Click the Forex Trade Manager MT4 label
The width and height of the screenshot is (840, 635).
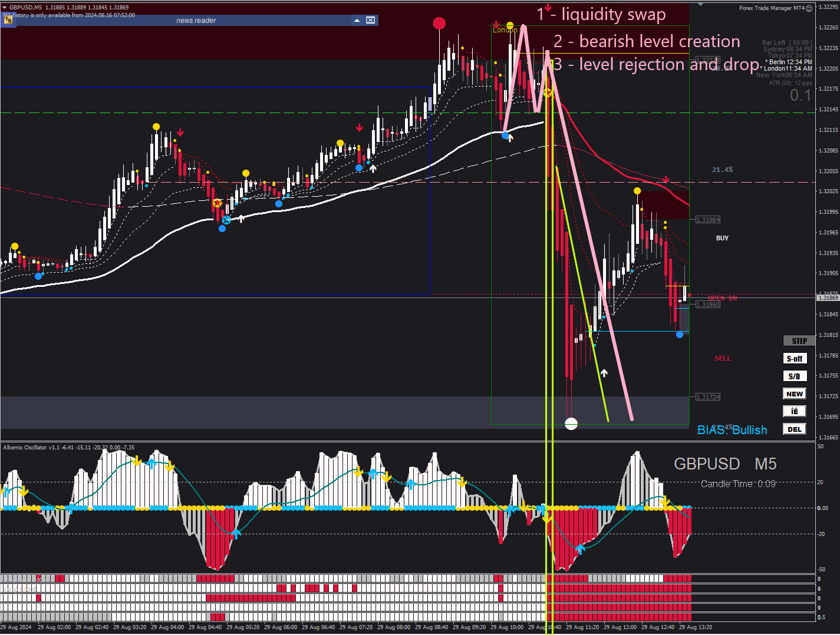(x=772, y=8)
